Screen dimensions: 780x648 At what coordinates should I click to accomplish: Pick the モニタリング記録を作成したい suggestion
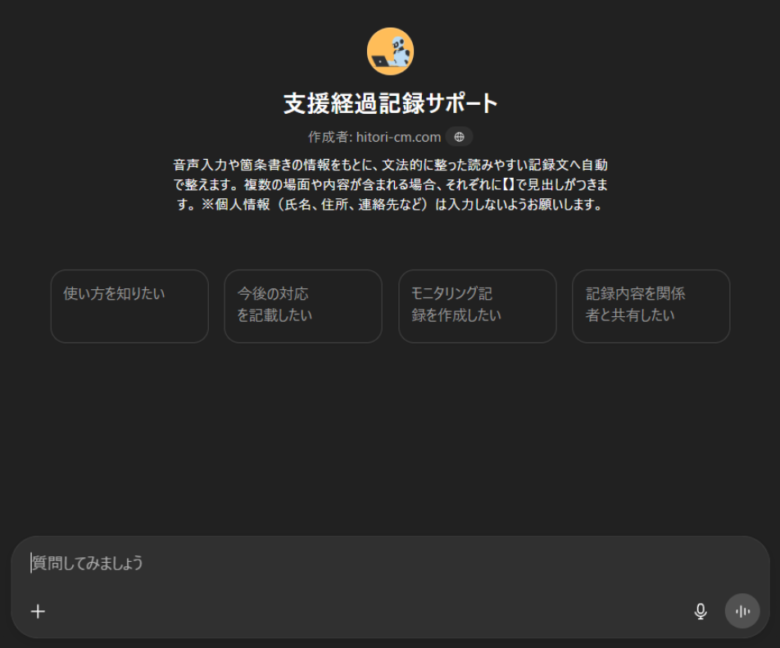coord(477,305)
